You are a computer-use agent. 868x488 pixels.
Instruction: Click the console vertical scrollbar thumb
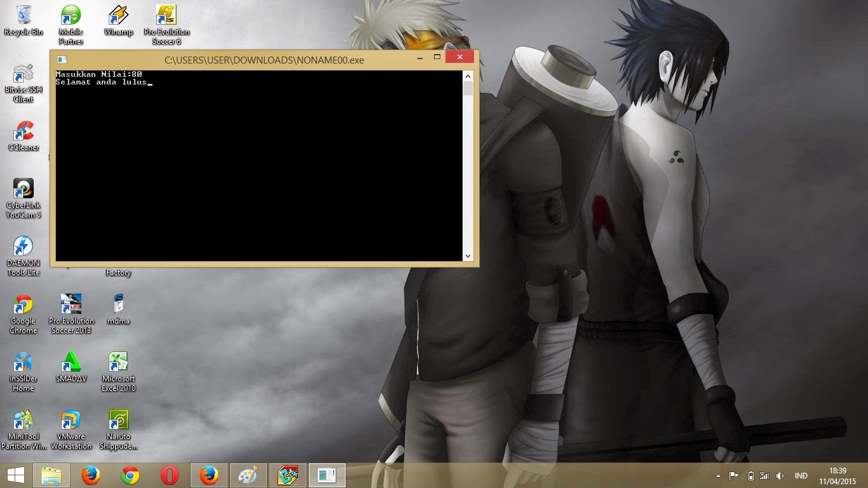468,88
